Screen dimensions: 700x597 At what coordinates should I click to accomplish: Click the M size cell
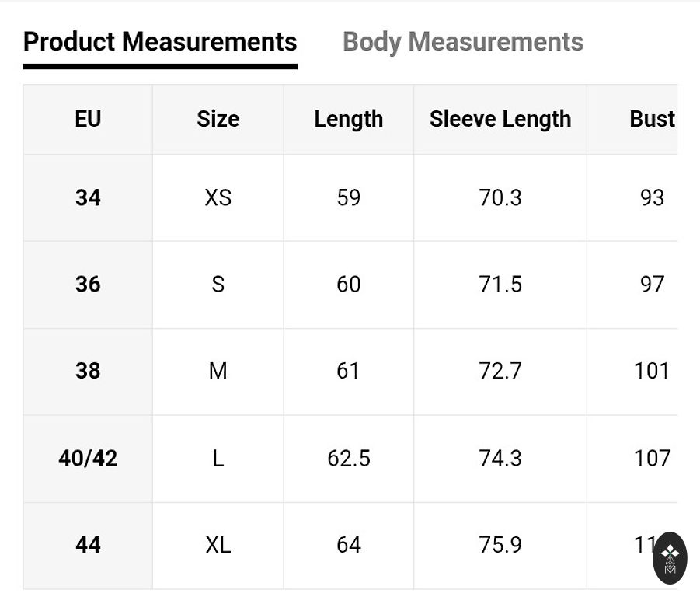[x=218, y=371]
